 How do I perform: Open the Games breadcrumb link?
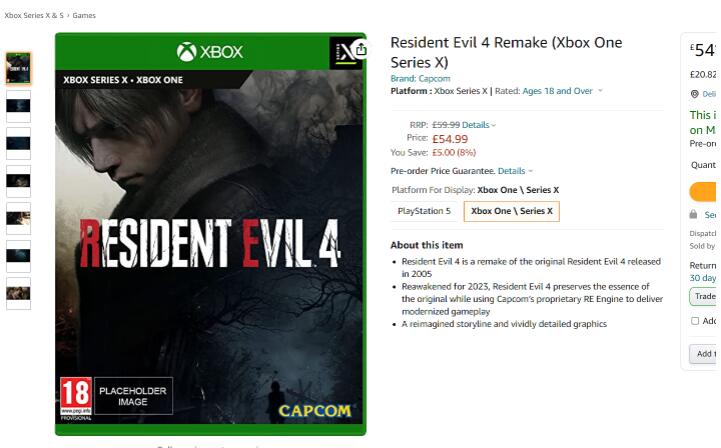84,15
